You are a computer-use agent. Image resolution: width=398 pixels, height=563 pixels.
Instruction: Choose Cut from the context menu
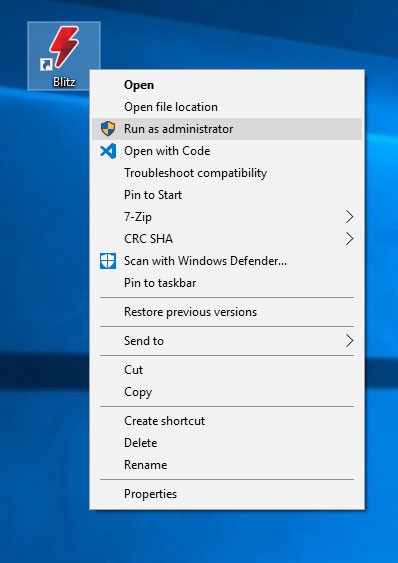227,370
